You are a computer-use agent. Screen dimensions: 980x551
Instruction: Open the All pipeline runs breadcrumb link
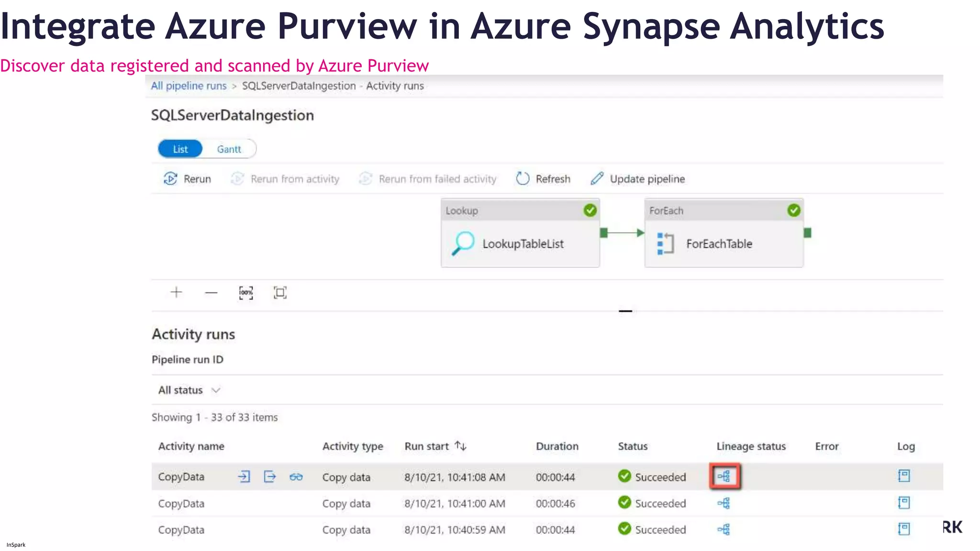tap(189, 86)
